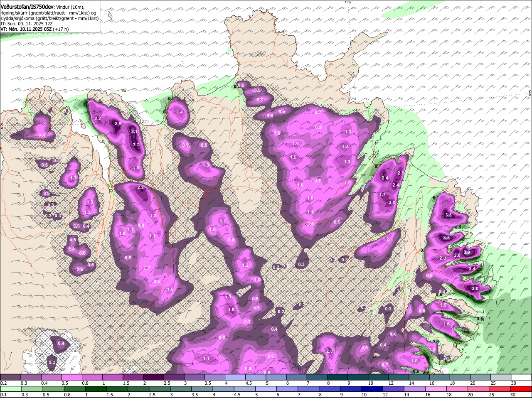The width and height of the screenshot is (532, 398).
Task: Click the 0.4 label in the upper legend scale
Action: (45, 383)
